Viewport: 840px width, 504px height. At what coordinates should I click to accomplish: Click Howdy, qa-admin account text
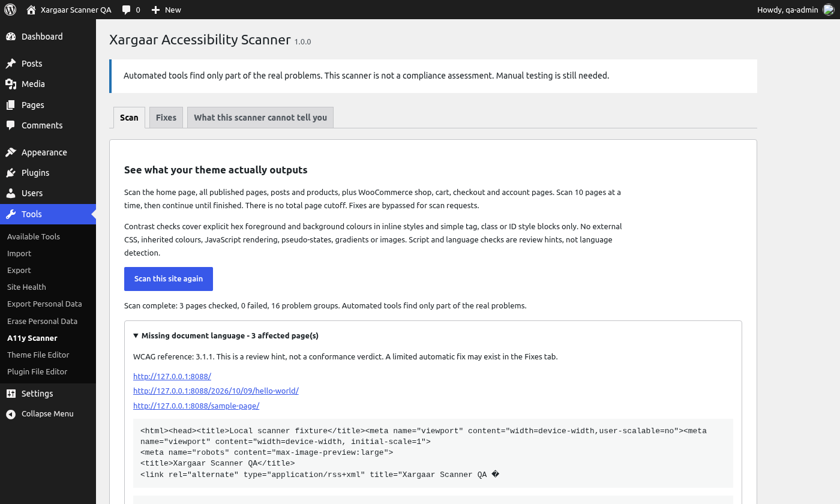[x=787, y=10]
